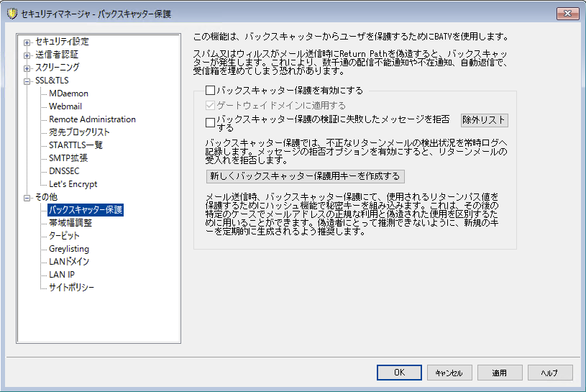Toggle ゲートウェイドメインに適用する checkbox
This screenshot has width=586, height=392.
[210, 106]
